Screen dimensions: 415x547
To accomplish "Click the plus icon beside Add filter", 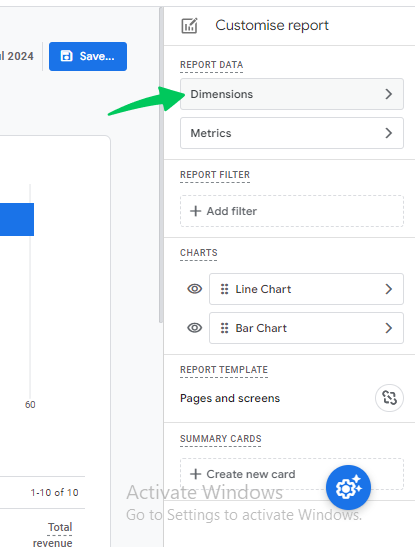I will pyautogui.click(x=196, y=211).
